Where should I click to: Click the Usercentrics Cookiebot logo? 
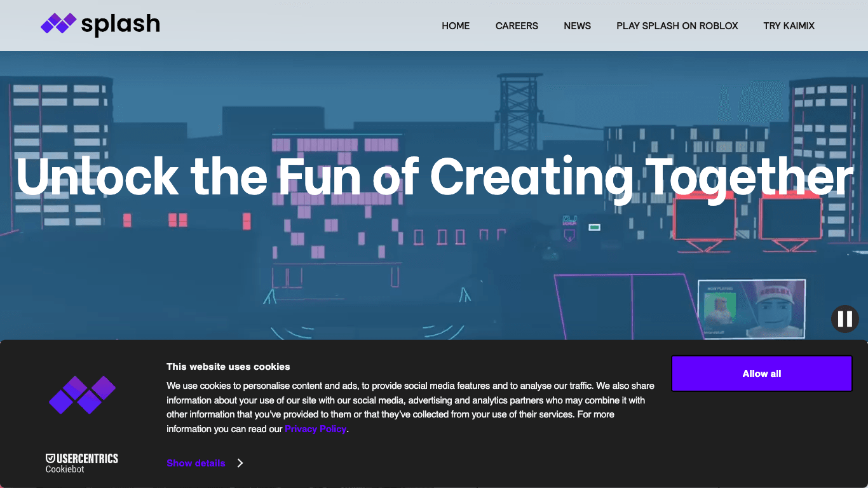[82, 463]
